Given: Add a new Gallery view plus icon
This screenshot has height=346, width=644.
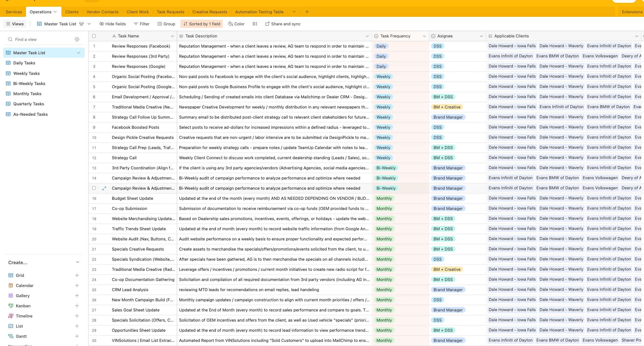Looking at the screenshot, I should point(77,296).
